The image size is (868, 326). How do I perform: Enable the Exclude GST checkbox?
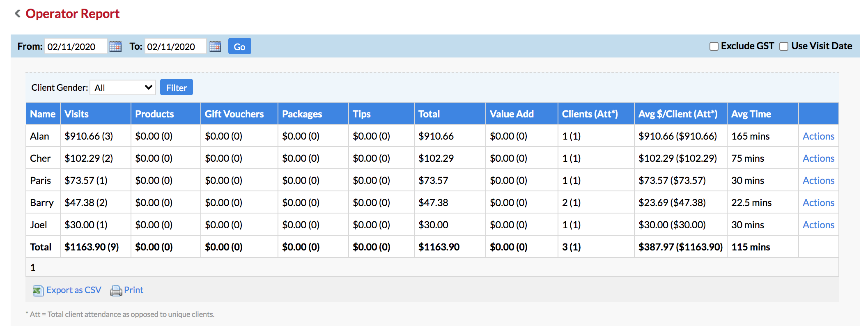coord(714,46)
